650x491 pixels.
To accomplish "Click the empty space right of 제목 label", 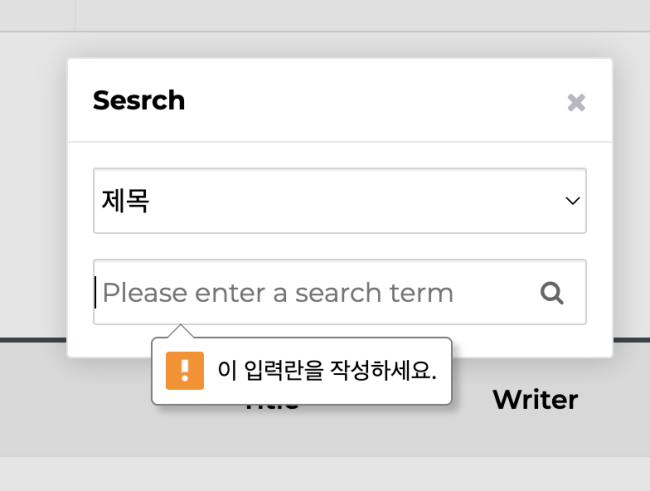I will tap(352, 201).
